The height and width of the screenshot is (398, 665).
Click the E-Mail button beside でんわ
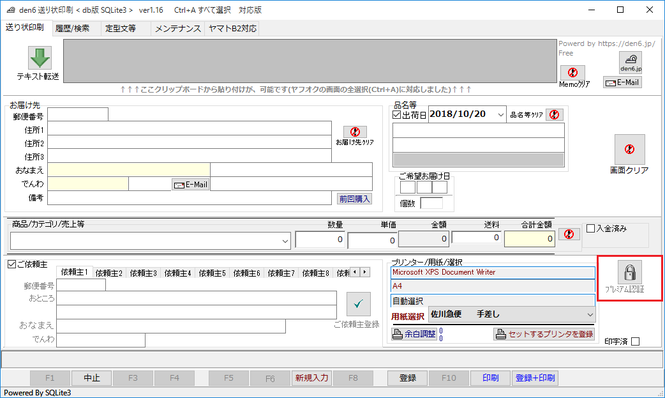click(190, 185)
